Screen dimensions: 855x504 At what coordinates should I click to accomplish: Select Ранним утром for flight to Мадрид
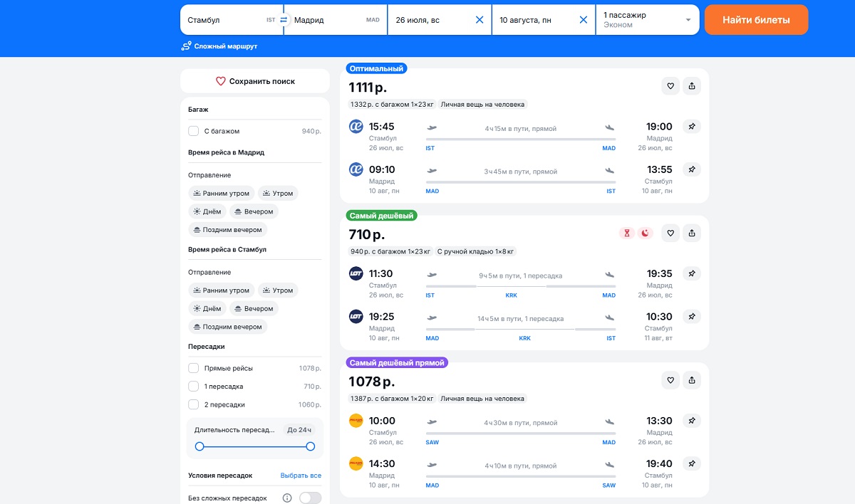pos(222,193)
